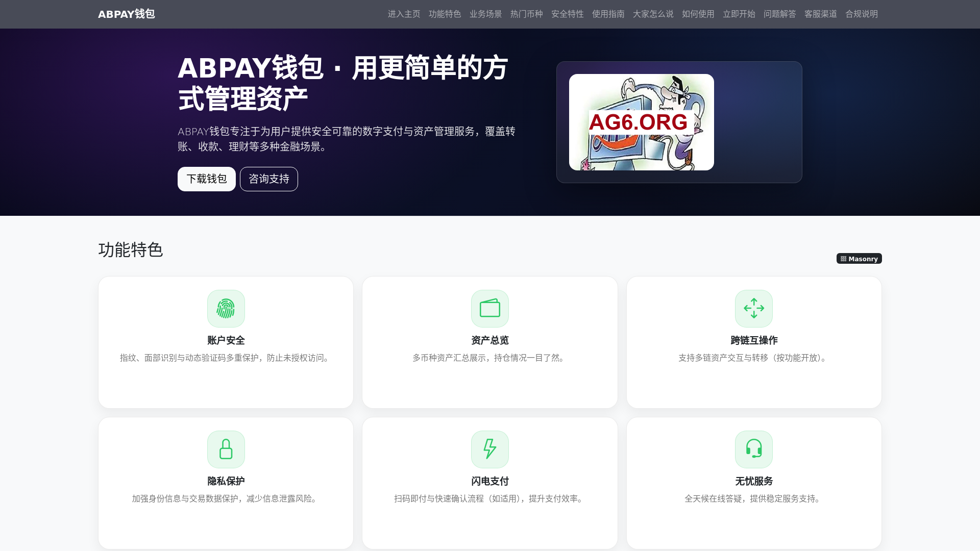Click the wallet icon for 资产总览

click(x=490, y=309)
